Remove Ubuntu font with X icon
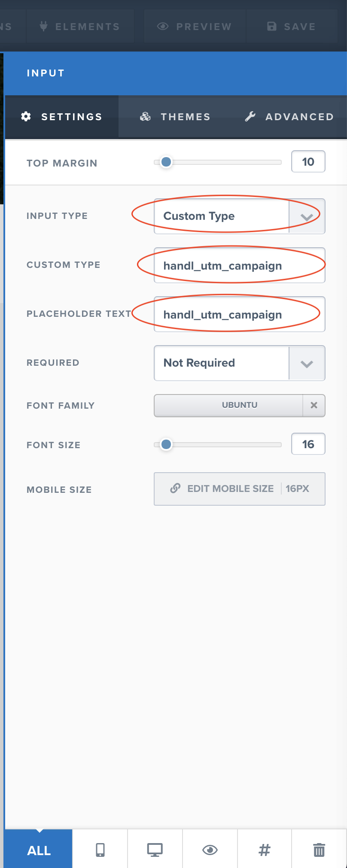347x868 pixels. (314, 405)
